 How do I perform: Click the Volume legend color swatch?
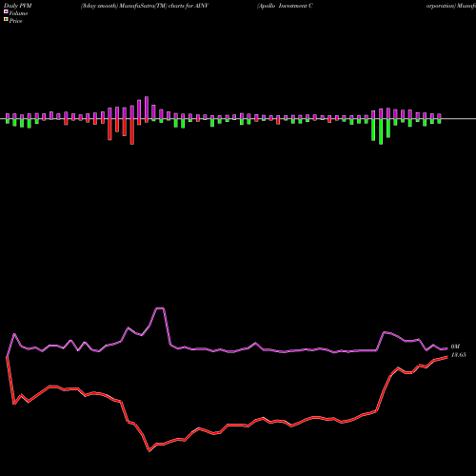coord(6,12)
